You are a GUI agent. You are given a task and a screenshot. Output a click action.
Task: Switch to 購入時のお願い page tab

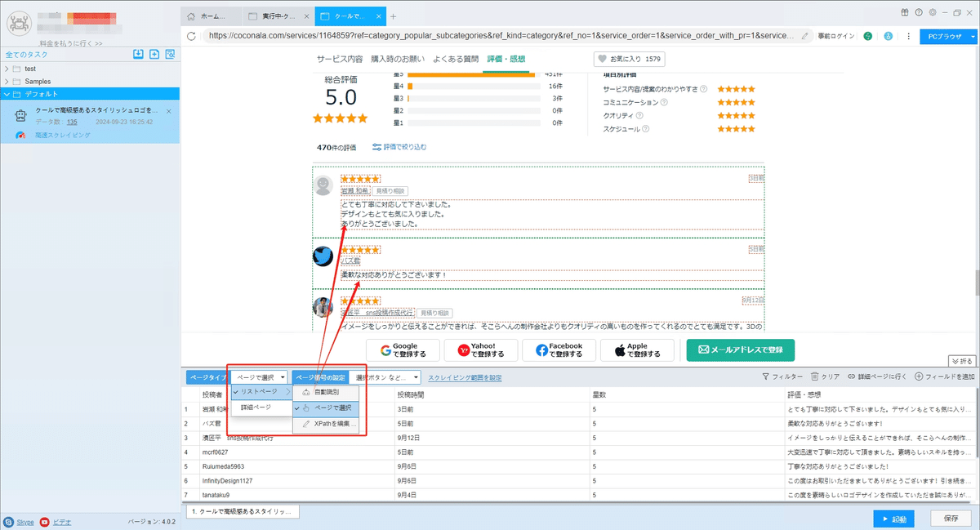pos(398,59)
